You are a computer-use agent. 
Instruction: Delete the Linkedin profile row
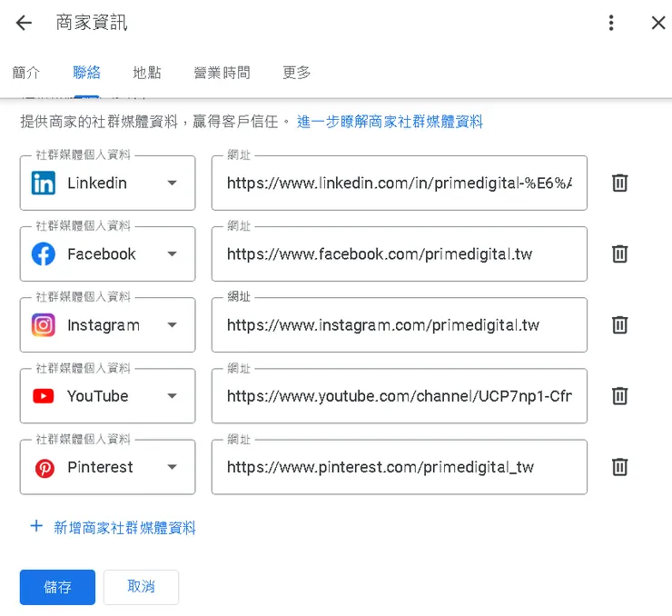pyautogui.click(x=619, y=183)
